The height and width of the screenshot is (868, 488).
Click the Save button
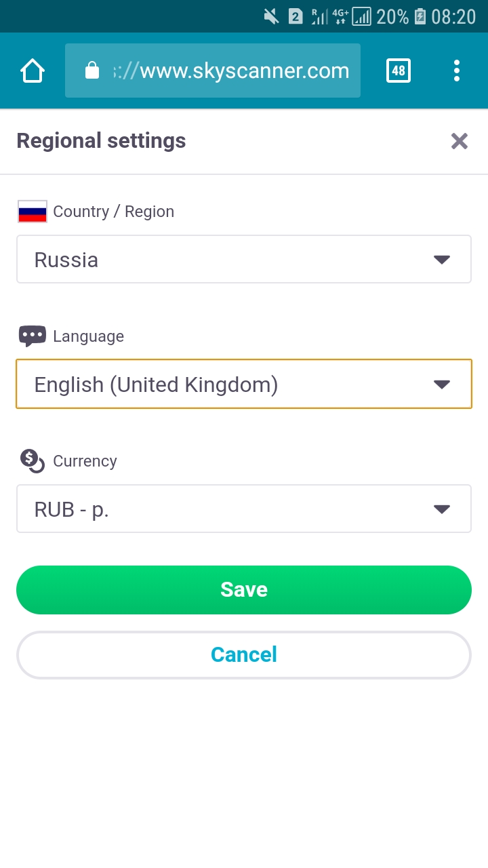tap(244, 590)
